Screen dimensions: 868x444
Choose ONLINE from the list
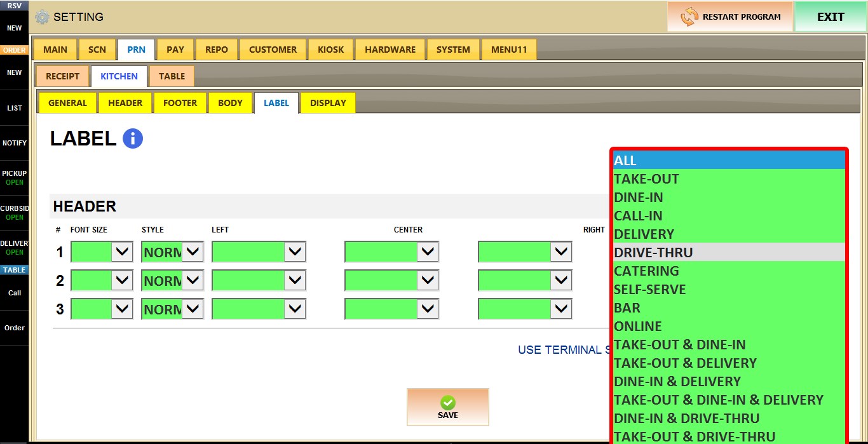[729, 326]
